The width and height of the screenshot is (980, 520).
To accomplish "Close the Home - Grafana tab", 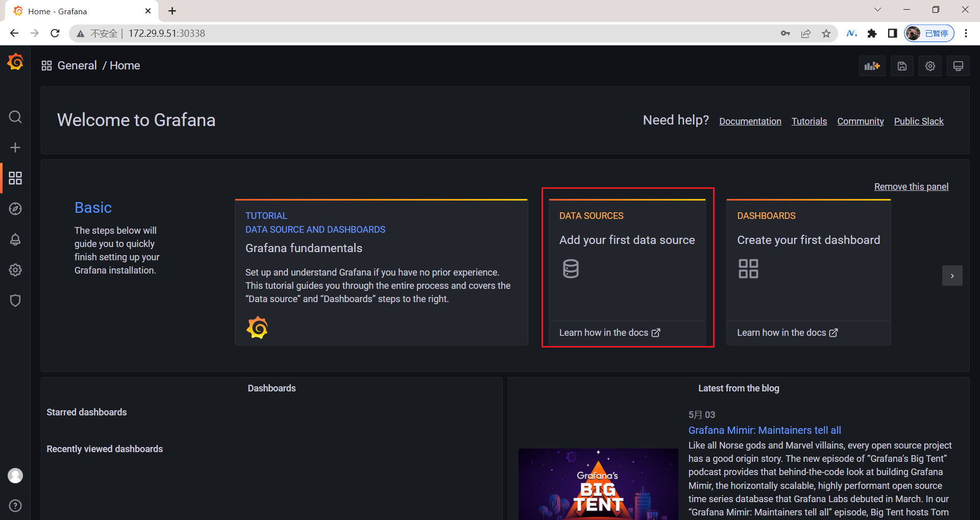I will click(148, 11).
